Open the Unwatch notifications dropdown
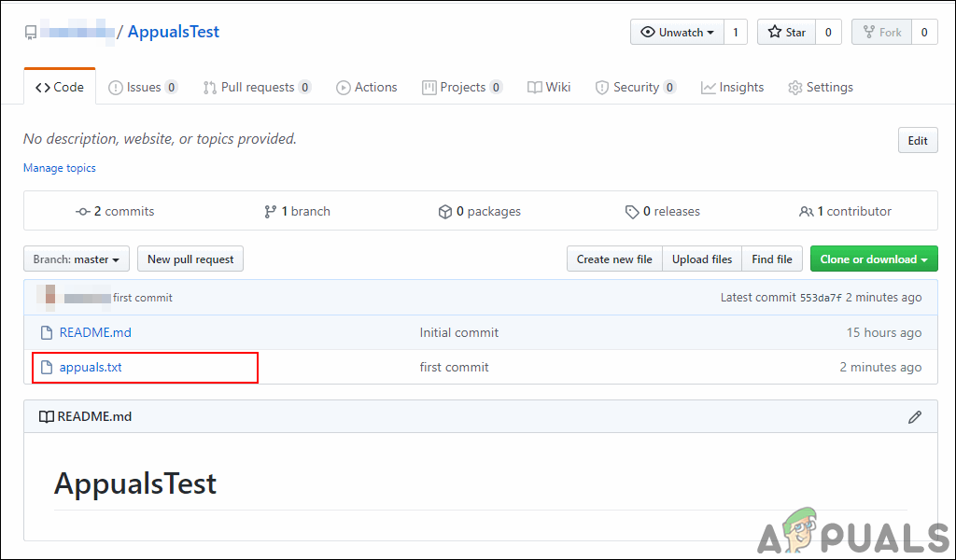This screenshot has width=956, height=560. pos(677,32)
